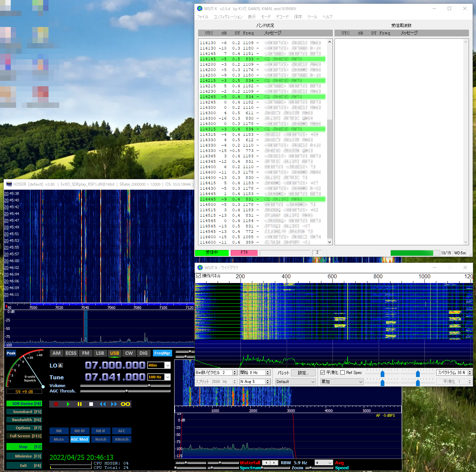Click the red record button in HDSDR
The image size is (476, 472).
tap(56, 404)
